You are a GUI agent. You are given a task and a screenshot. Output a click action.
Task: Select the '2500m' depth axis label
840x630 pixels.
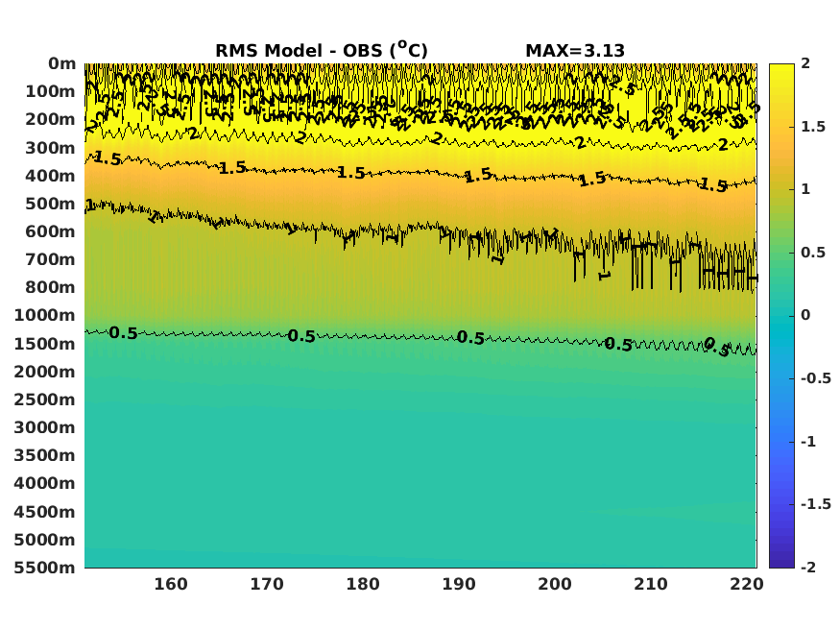click(45, 400)
